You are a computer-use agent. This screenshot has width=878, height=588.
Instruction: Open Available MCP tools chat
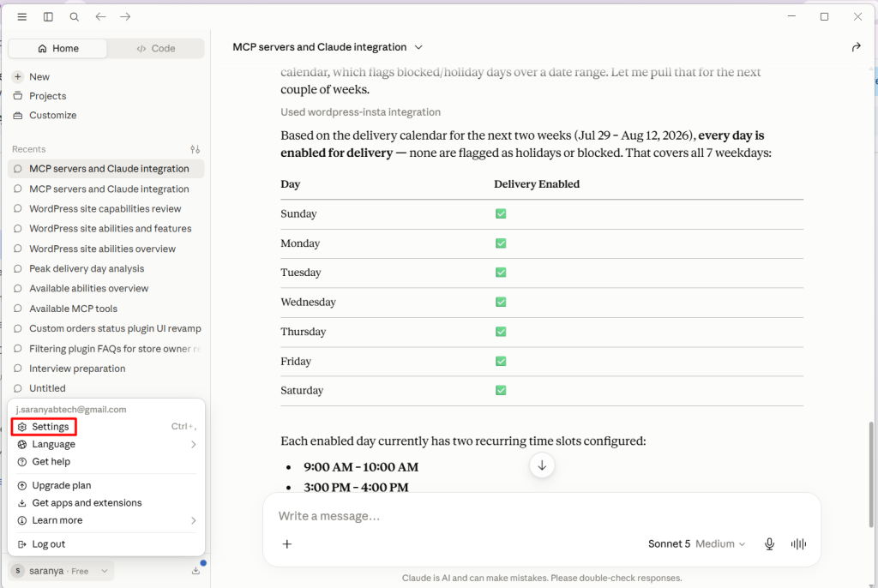click(106, 309)
